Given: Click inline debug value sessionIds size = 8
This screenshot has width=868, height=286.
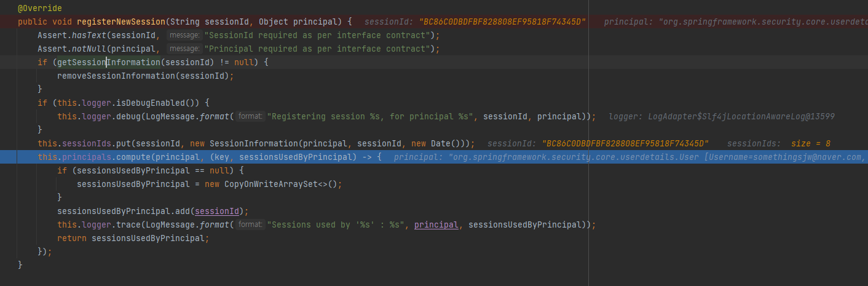Looking at the screenshot, I should pos(779,143).
